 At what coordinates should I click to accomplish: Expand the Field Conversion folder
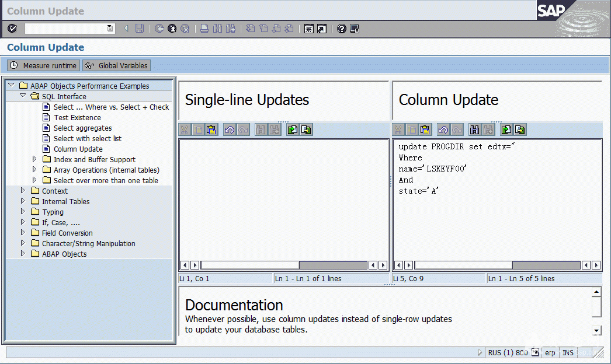tap(23, 232)
